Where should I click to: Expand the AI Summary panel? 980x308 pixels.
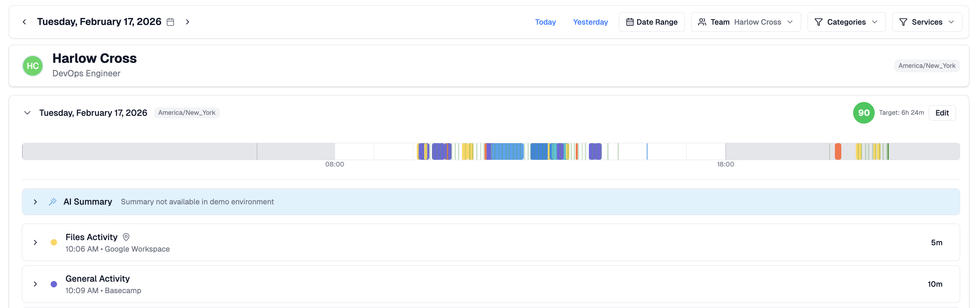pyautogui.click(x=35, y=202)
